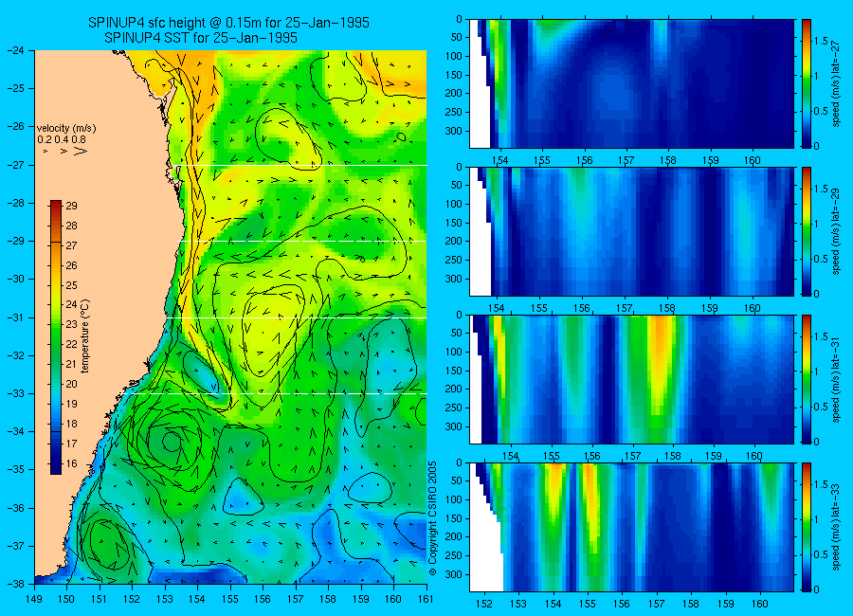Image resolution: width=853 pixels, height=616 pixels.
Task: Click the -38 latitude tick on the map axis
Action: [x=16, y=584]
